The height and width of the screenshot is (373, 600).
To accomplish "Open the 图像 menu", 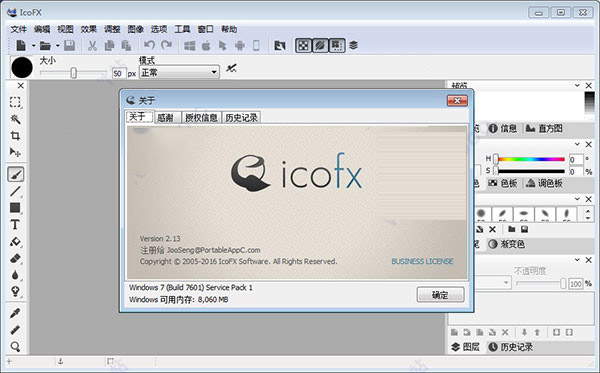I will point(135,29).
